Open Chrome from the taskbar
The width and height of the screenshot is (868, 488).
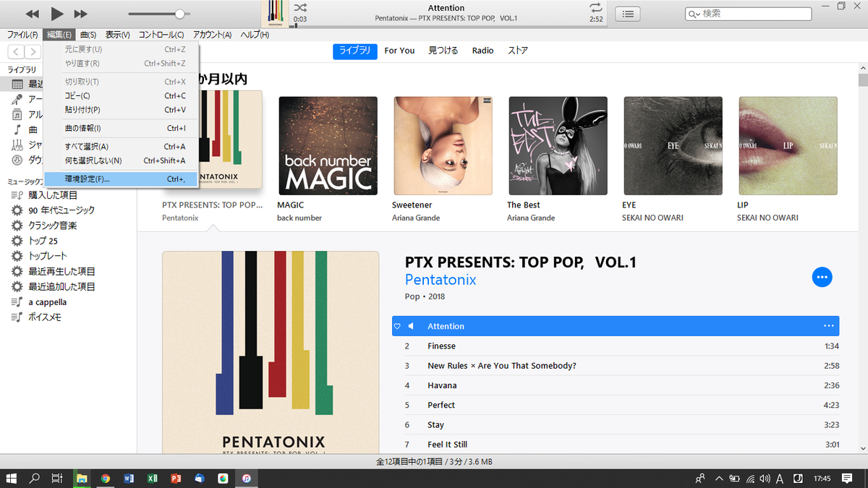click(x=106, y=478)
